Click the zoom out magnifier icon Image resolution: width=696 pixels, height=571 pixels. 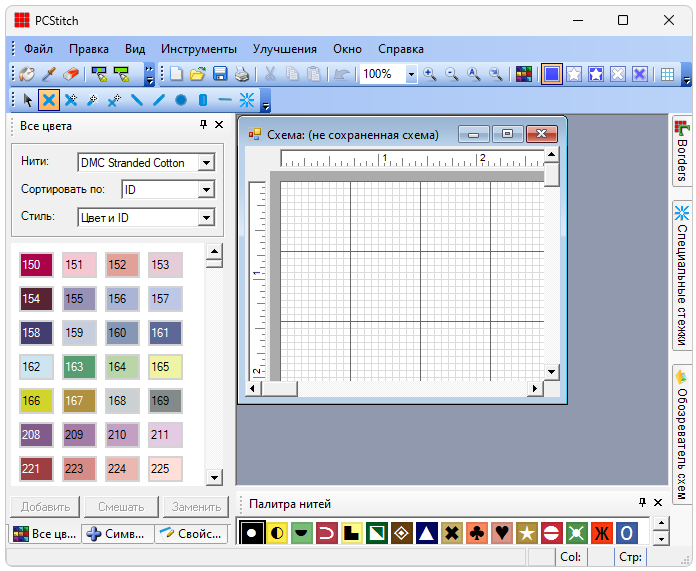(x=451, y=74)
